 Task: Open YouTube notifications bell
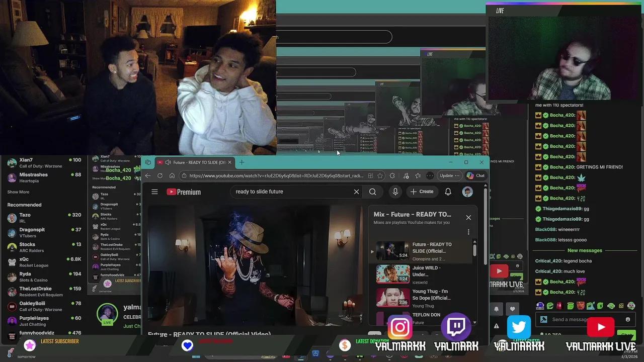click(448, 192)
